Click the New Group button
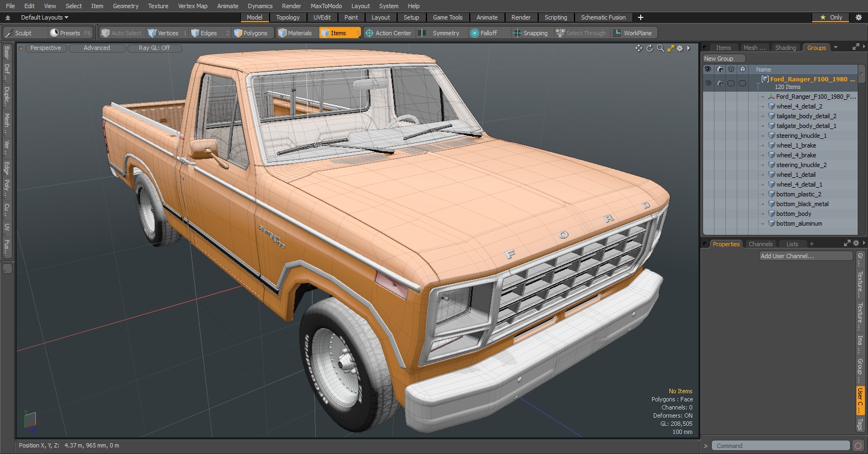The height and width of the screenshot is (454, 868). point(724,59)
